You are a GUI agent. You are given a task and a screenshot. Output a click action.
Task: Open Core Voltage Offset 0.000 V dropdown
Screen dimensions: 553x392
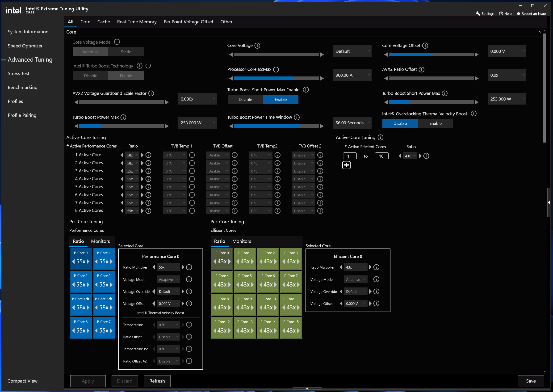(x=507, y=51)
